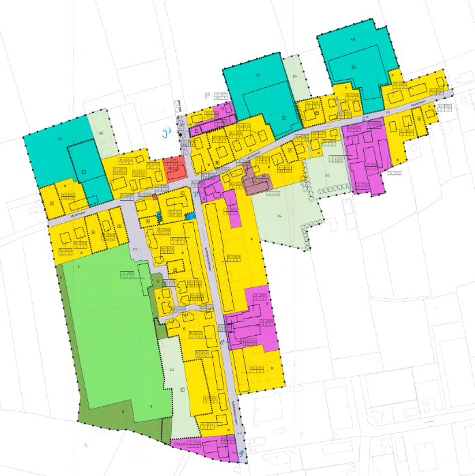Click the 'AB' label in the top-right teal zone
This screenshot has width=475, height=476.
point(352,39)
